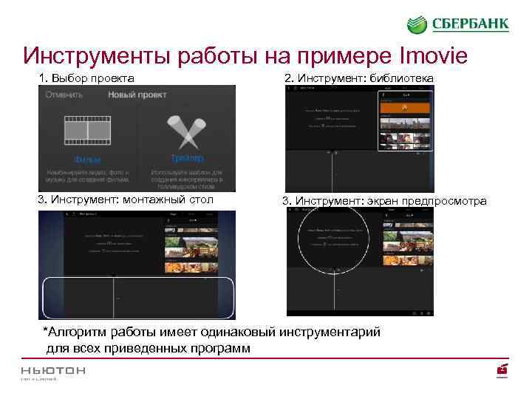Click the playhead line in timeline screenshot
532x399 pixels.
pos(113,298)
